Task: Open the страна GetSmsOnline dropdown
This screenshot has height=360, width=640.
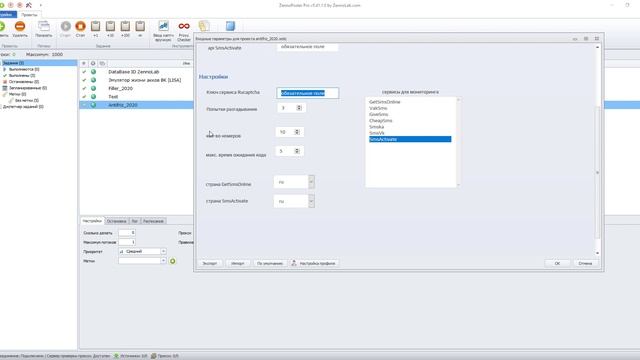Action: (311, 182)
